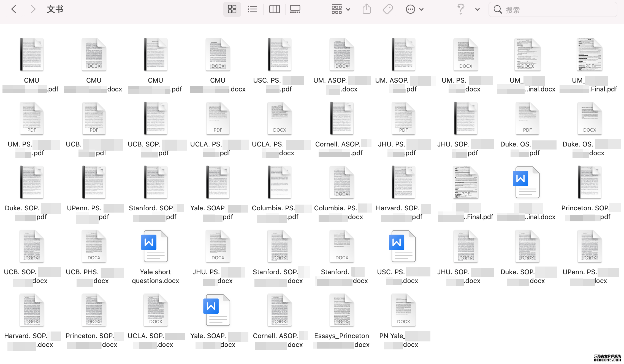Image resolution: width=624 pixels, height=364 pixels.
Task: Select the Essays_Princeton docx file
Action: click(x=341, y=310)
